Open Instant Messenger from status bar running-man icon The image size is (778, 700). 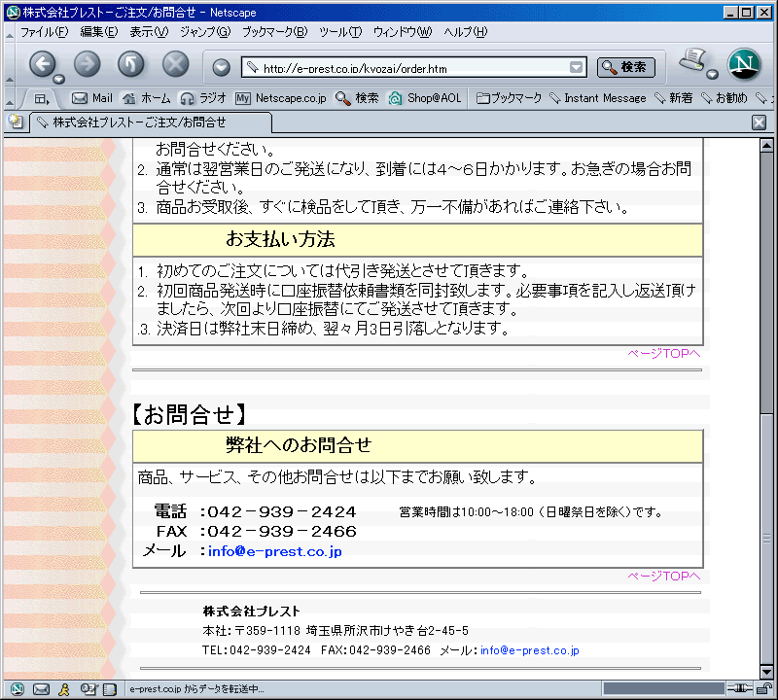click(x=63, y=689)
